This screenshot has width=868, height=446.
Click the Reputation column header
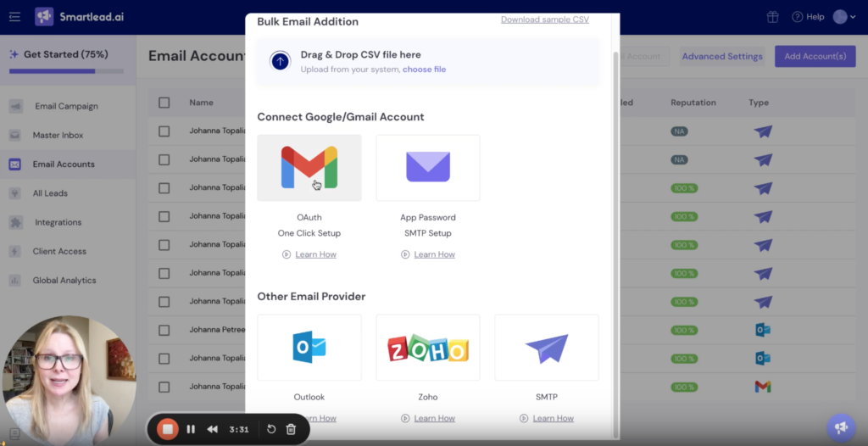(x=693, y=103)
